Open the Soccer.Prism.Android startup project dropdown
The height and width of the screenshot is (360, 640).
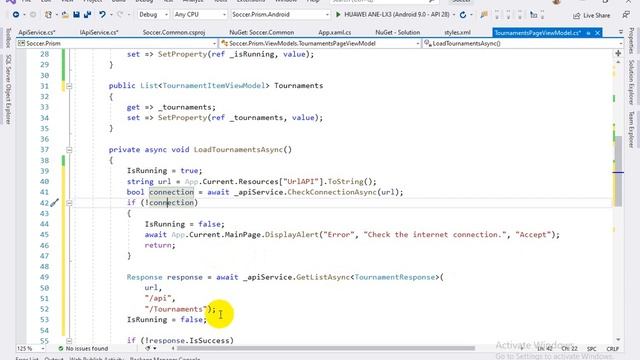[280, 15]
